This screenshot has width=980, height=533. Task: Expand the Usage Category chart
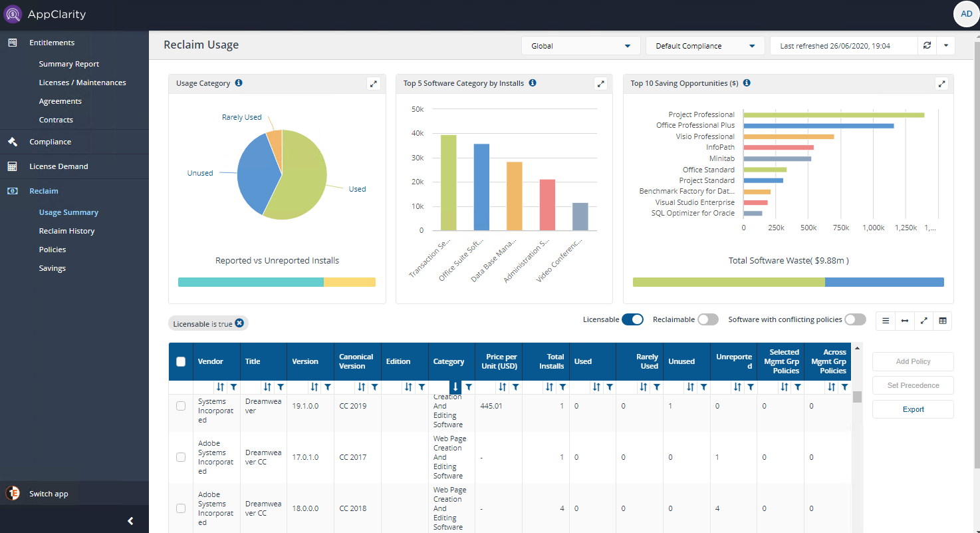(374, 84)
